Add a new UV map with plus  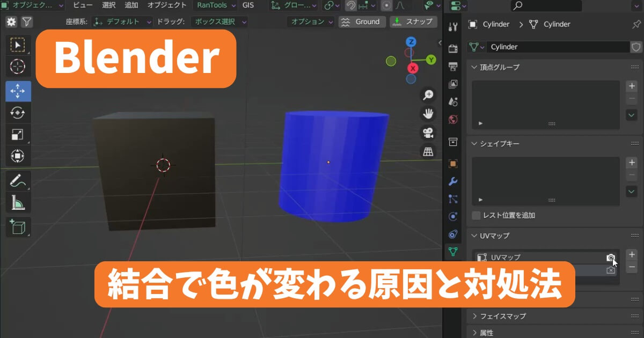point(632,254)
